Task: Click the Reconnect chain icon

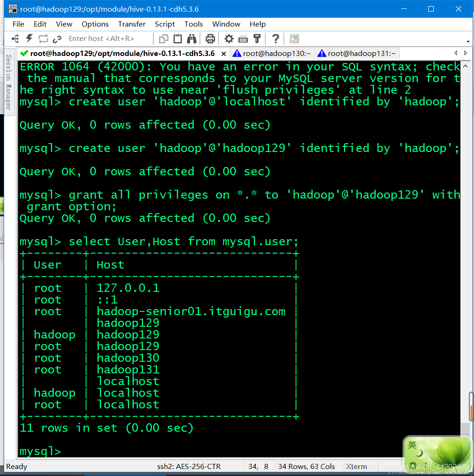Action: 57,39
